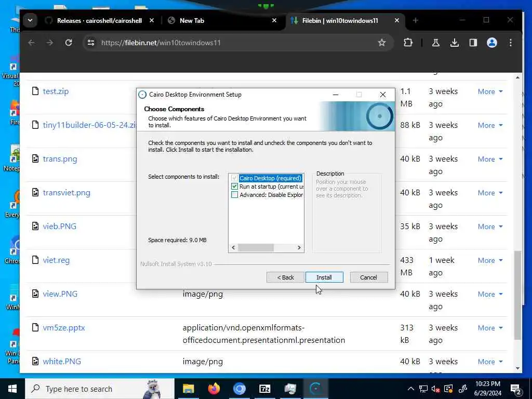The height and width of the screenshot is (399, 532).
Task: Expand More dropdown for white.PNG
Action: [x=490, y=362]
